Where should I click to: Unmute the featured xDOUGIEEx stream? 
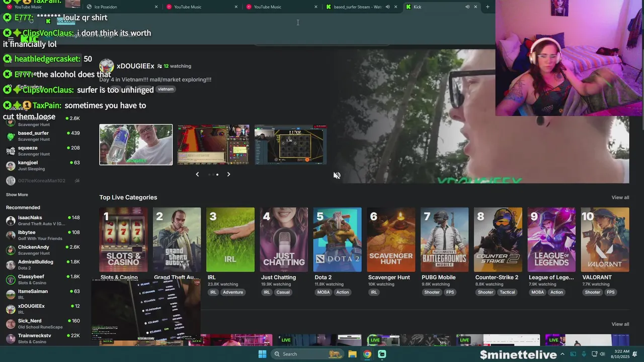pos(337,175)
